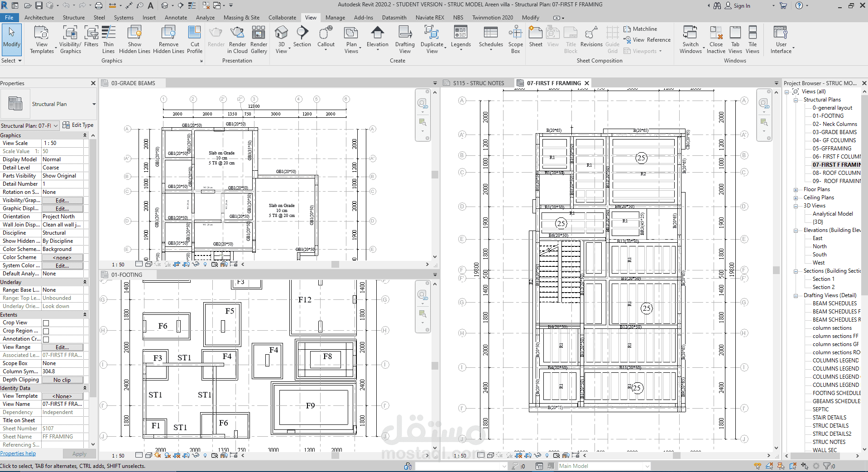Click Edit for Visibility/Graphics overrides
The width and height of the screenshot is (868, 472).
tap(62, 201)
